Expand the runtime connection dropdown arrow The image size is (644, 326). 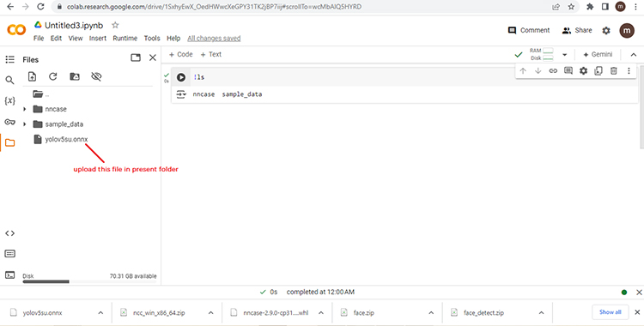565,55
